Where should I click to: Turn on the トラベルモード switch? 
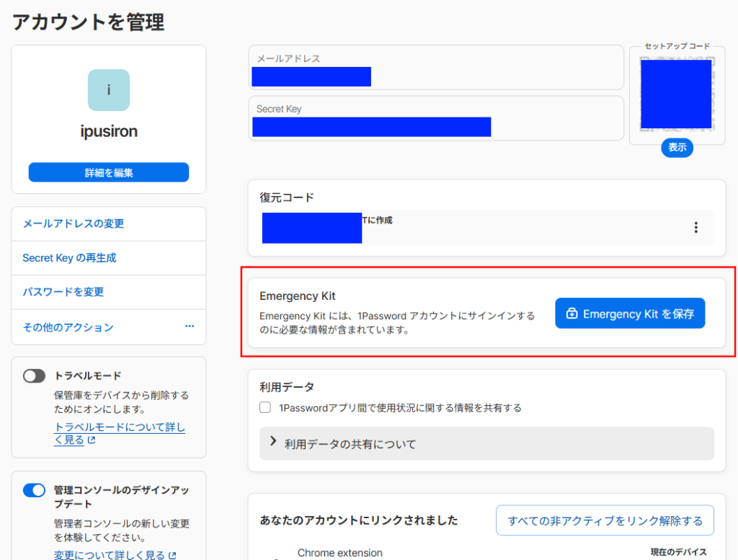pos(35,376)
